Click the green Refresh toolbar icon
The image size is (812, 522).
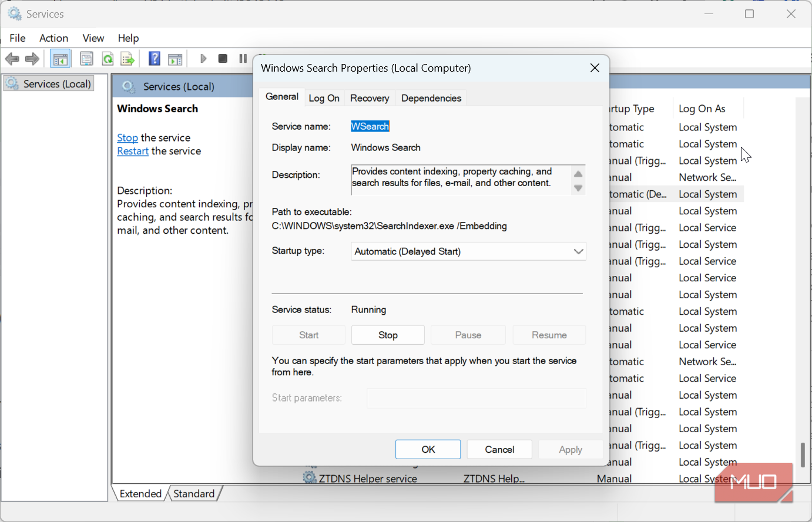[x=108, y=59]
